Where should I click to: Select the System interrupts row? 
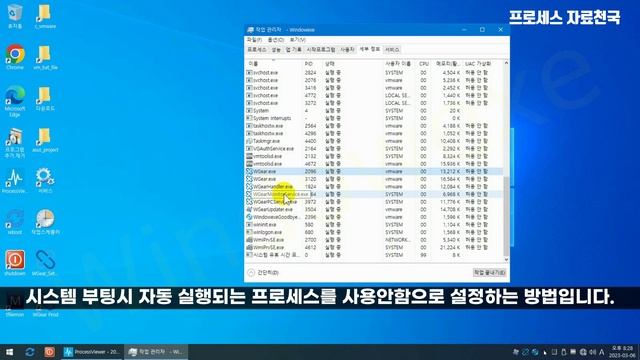click(374, 118)
